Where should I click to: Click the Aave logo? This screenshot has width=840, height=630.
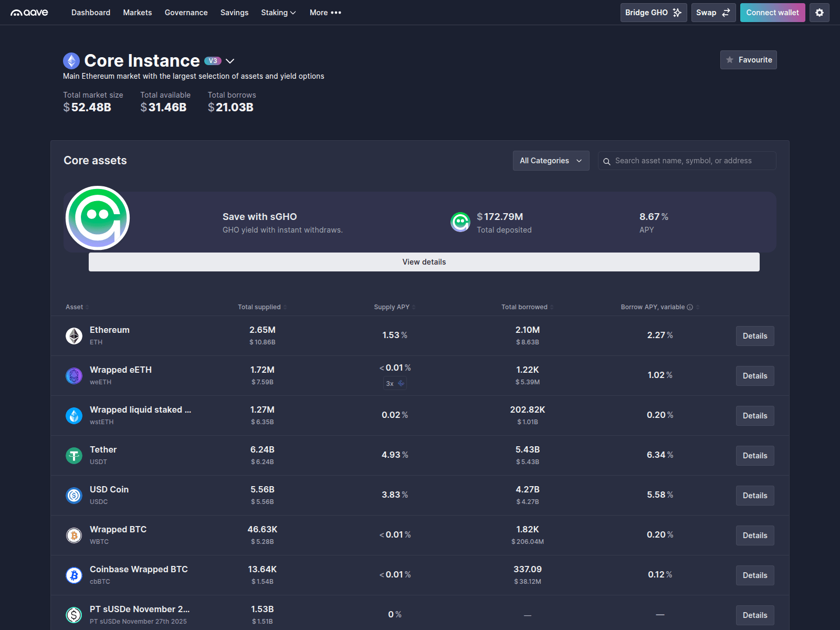(x=29, y=12)
